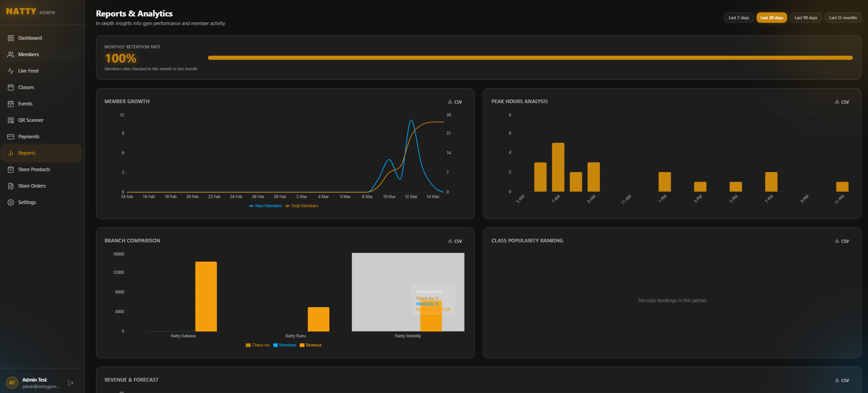Download Member Growth CSV
868x393 pixels.
455,102
